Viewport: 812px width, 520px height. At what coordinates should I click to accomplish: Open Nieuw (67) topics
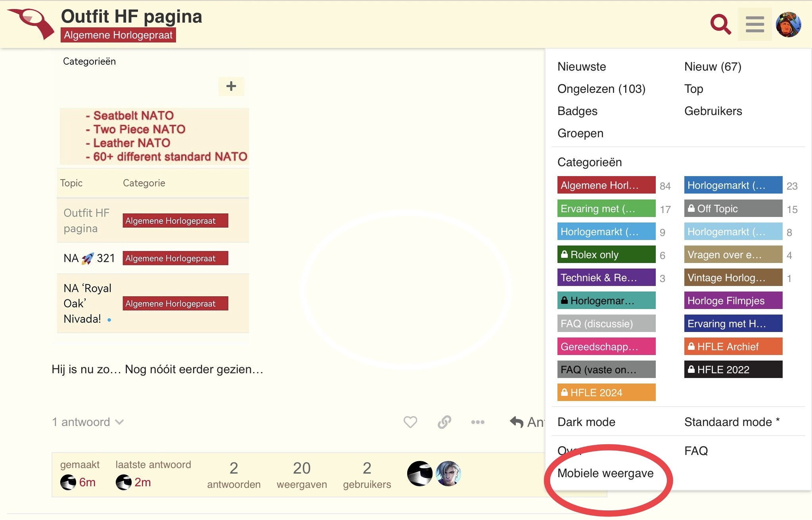[x=713, y=67]
